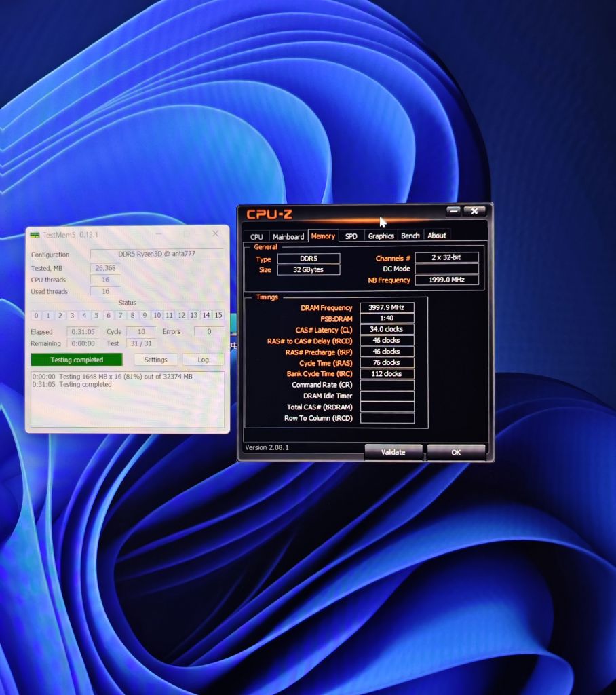616x695 pixels.
Task: View the About tab
Action: 436,236
